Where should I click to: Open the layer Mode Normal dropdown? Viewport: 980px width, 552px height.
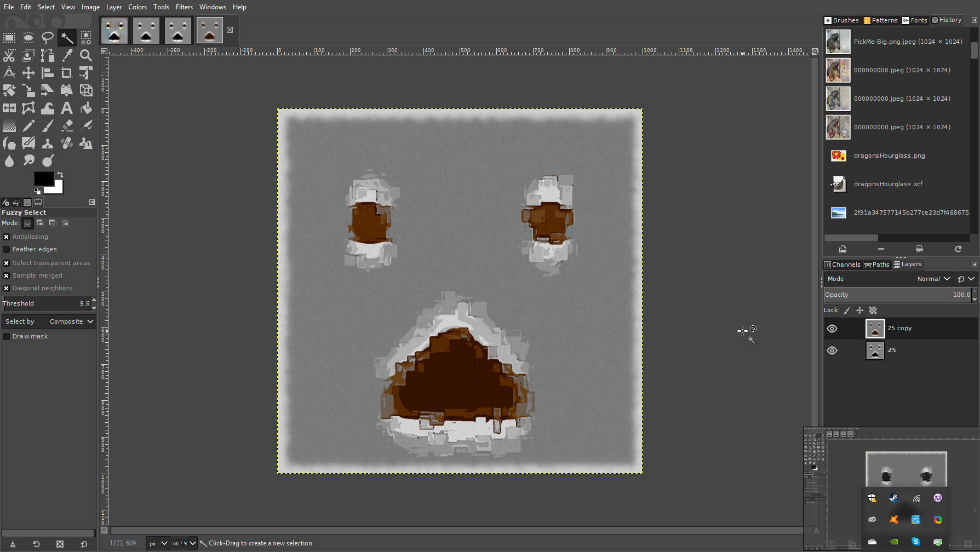(x=888, y=279)
